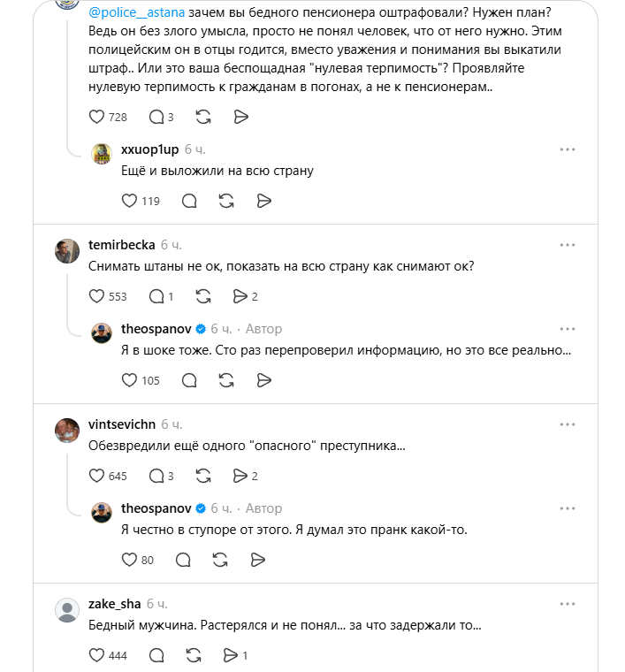Image resolution: width=625 pixels, height=672 pixels.
Task: Repost vintsevichn's comment
Action: coord(203,476)
